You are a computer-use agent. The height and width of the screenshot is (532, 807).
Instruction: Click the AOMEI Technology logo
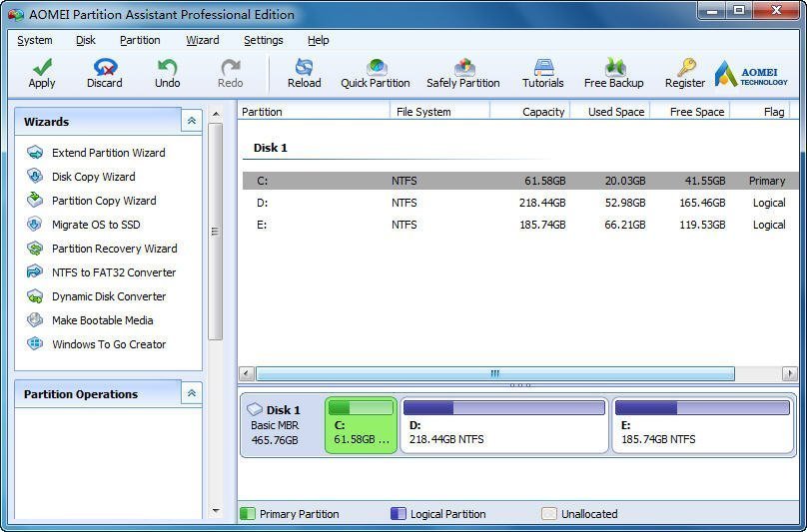pyautogui.click(x=751, y=74)
